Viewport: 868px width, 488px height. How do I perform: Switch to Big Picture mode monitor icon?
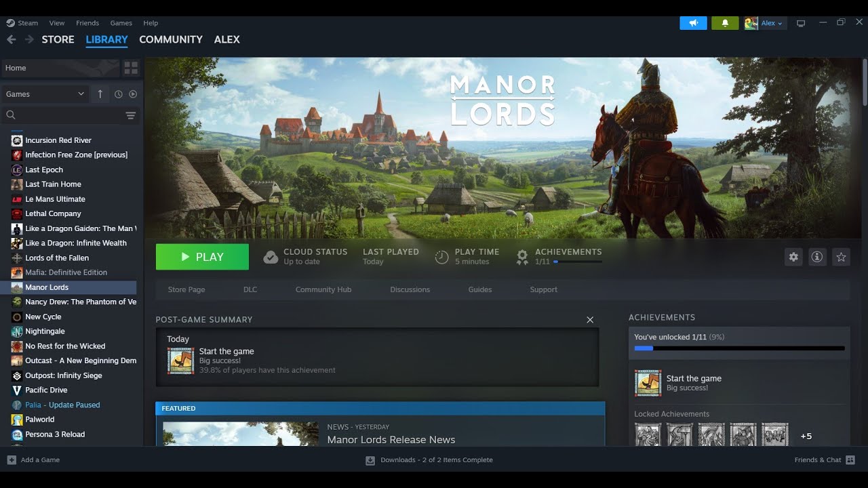(x=801, y=23)
